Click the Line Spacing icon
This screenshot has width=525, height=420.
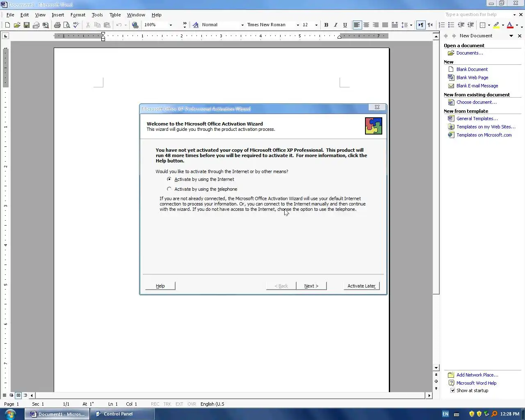(x=404, y=25)
